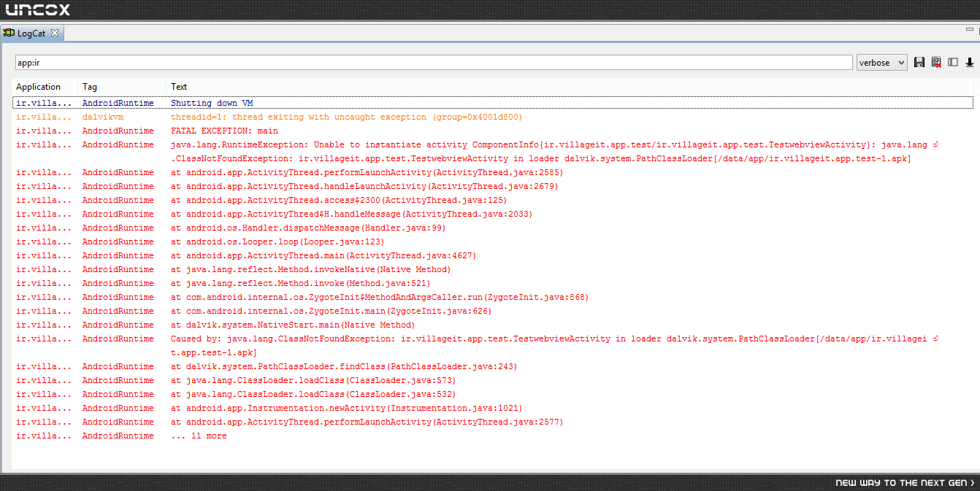Screen dimensions: 980x491
Task: Click AndroidRuntime tag in FATAL EXCEPTION row
Action: (118, 131)
